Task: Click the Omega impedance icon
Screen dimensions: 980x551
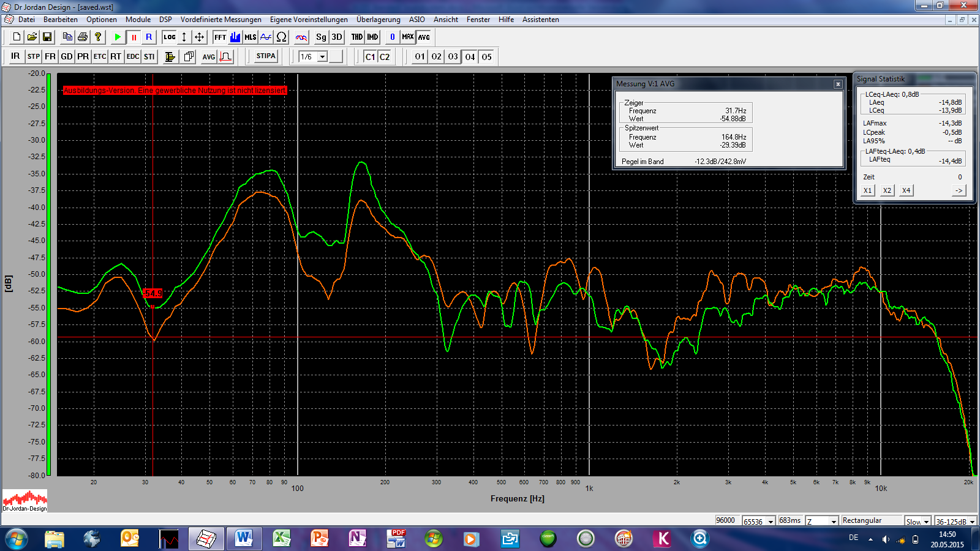Action: [x=281, y=37]
